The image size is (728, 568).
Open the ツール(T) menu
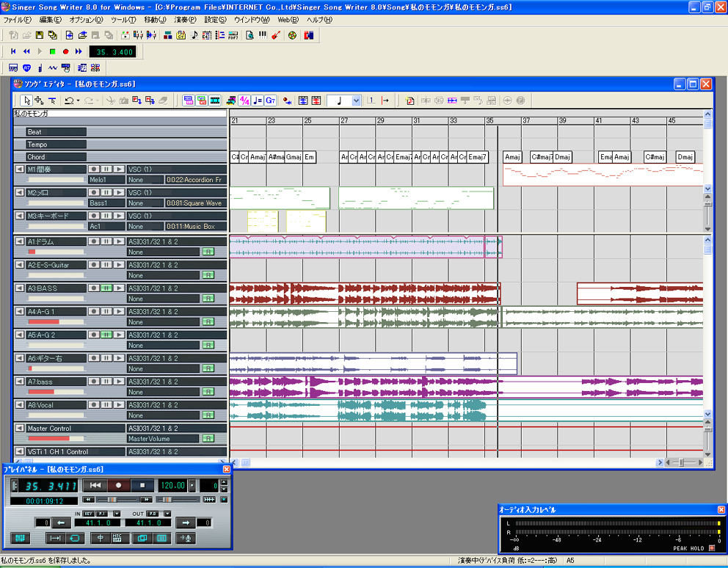coord(123,19)
